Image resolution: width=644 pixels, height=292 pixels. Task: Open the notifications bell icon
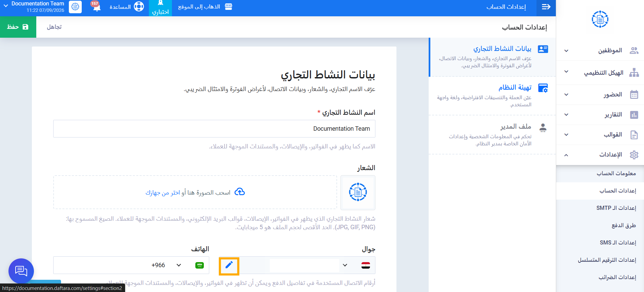click(x=96, y=7)
